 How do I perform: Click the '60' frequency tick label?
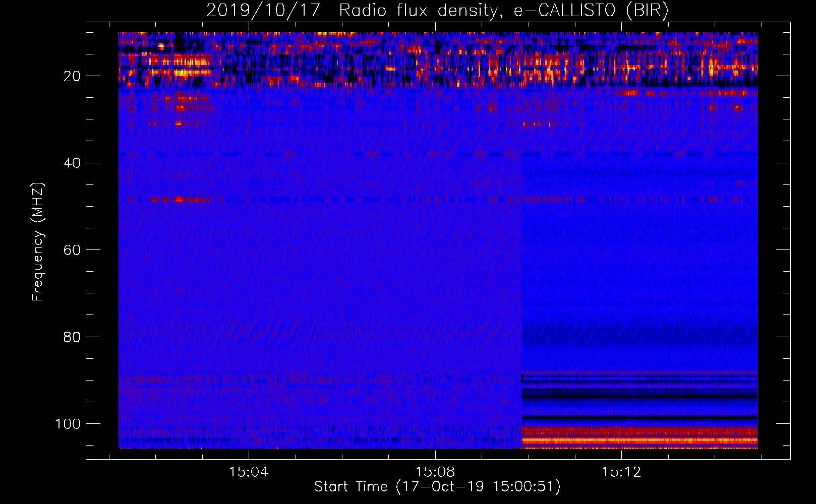pos(72,250)
